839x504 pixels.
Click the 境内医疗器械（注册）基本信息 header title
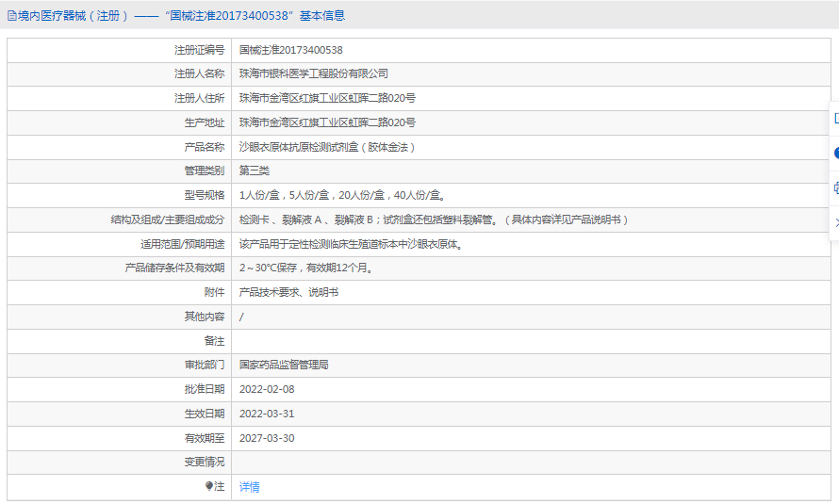pyautogui.click(x=181, y=16)
